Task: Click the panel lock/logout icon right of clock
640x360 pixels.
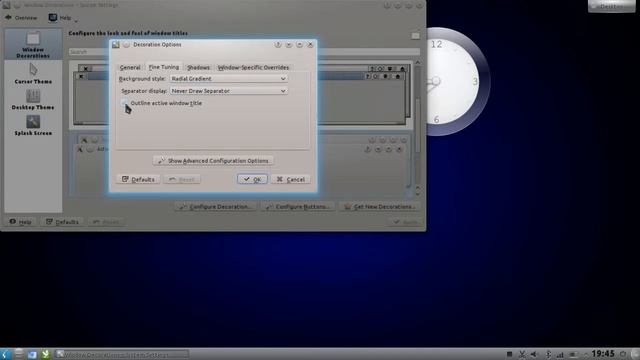Action: pyautogui.click(x=623, y=354)
